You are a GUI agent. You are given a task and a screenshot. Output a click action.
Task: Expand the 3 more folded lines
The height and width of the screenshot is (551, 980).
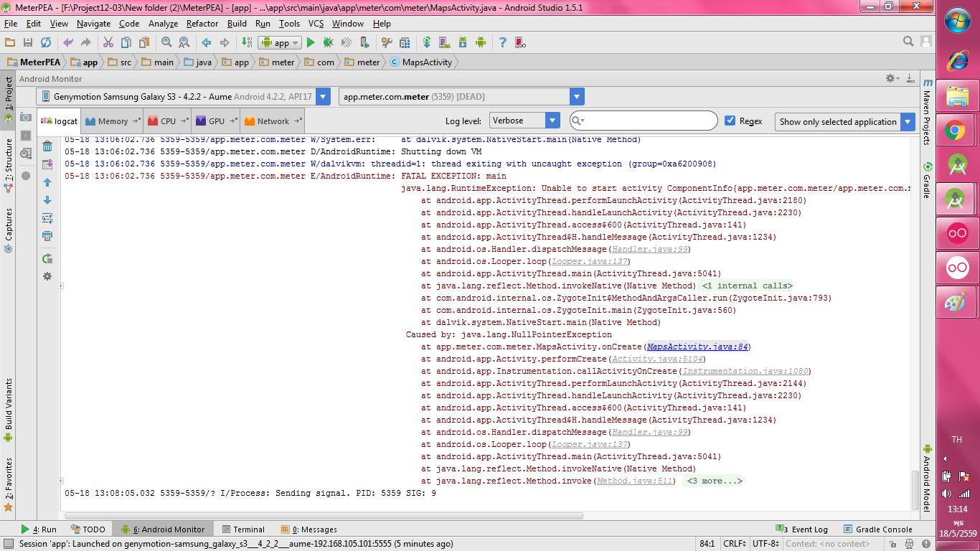713,481
